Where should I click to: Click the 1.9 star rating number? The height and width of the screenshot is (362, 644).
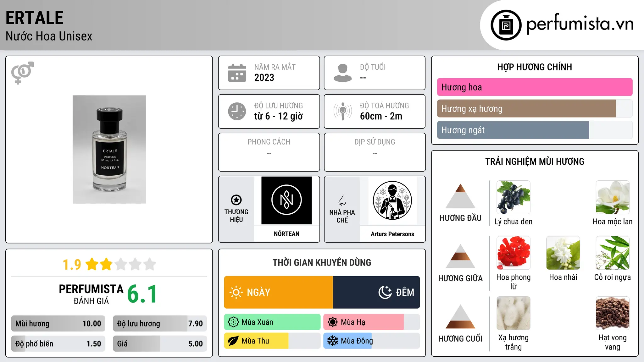(x=72, y=265)
